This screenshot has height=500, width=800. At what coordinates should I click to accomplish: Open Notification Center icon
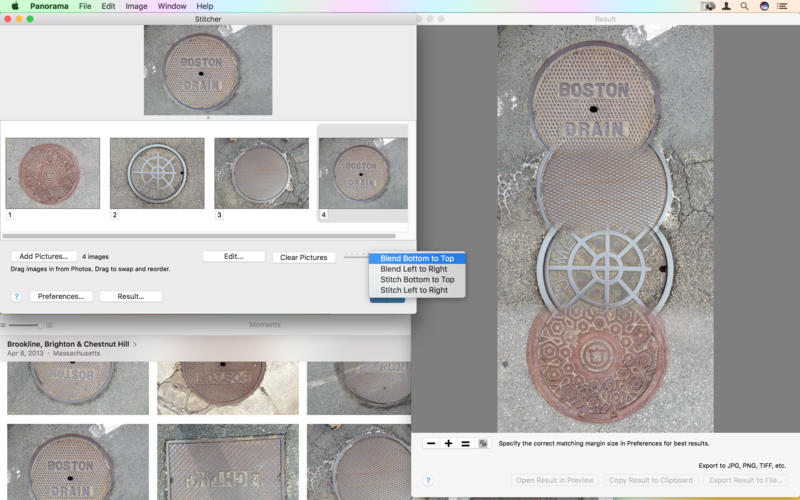[782, 6]
